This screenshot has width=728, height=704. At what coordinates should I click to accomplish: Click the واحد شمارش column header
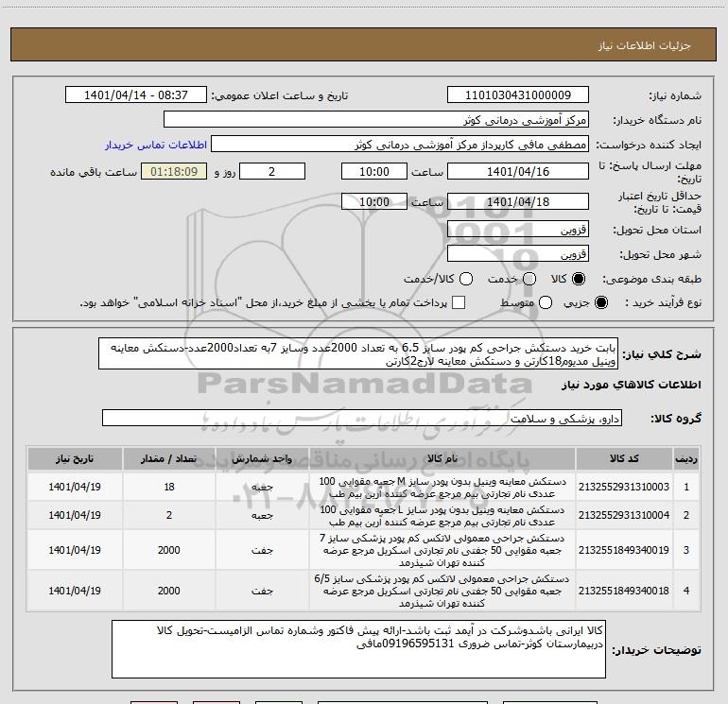click(262, 458)
